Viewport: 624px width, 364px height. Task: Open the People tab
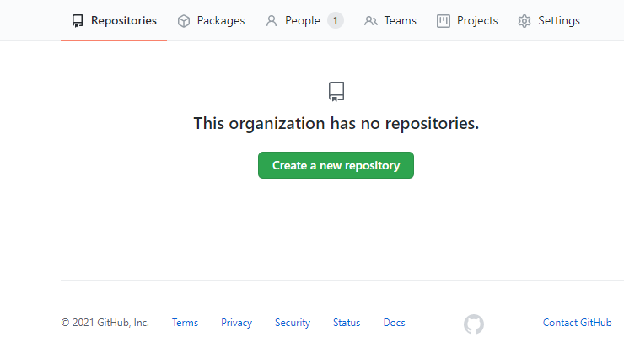pos(304,21)
